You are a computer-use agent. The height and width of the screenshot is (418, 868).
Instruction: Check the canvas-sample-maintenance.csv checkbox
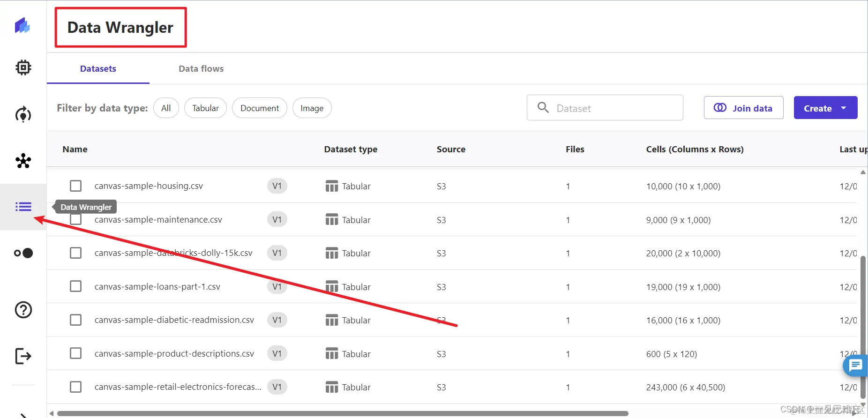(x=75, y=219)
